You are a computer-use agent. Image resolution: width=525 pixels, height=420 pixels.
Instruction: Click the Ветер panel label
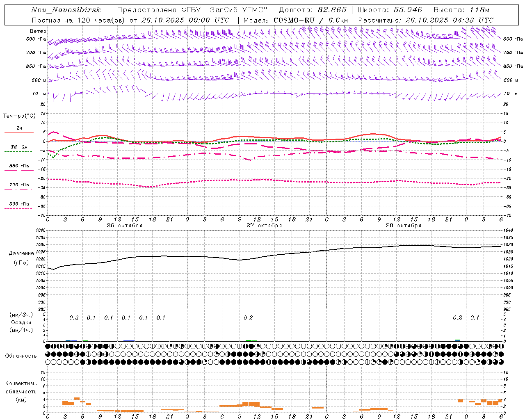(38, 31)
